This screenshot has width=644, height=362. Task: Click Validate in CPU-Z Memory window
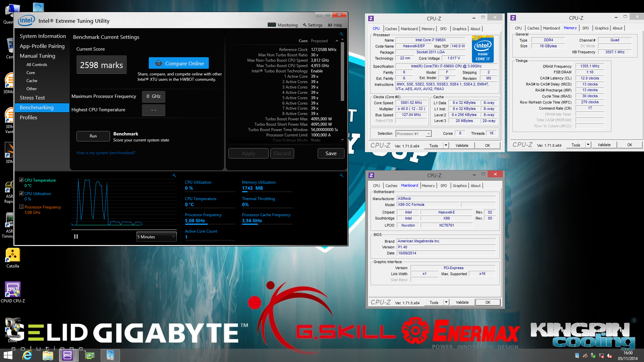604,145
